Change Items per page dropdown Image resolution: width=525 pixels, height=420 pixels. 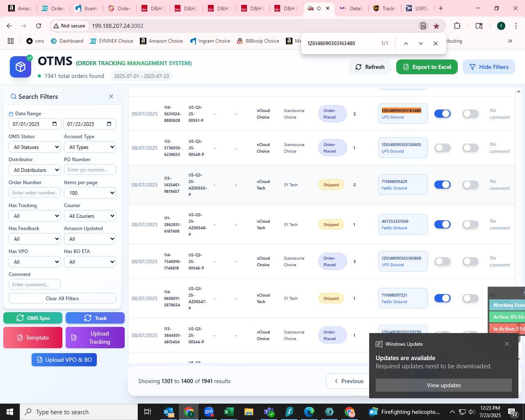click(90, 193)
